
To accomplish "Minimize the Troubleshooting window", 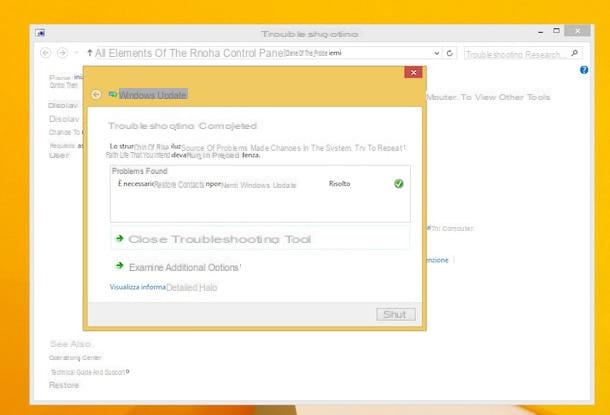I will coord(541,33).
